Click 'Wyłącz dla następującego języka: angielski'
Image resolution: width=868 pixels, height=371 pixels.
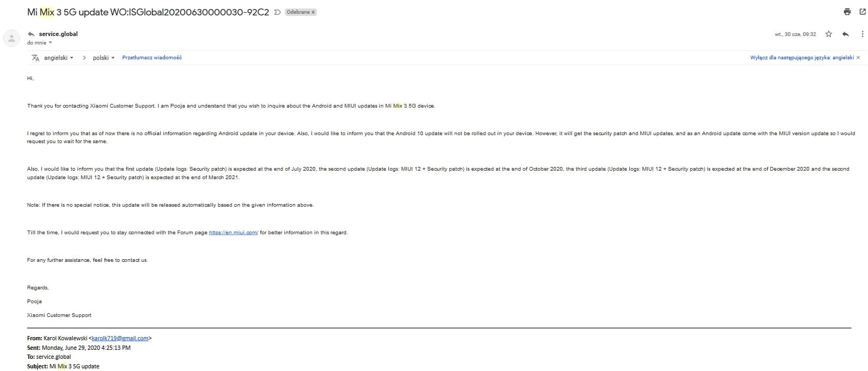click(x=802, y=58)
